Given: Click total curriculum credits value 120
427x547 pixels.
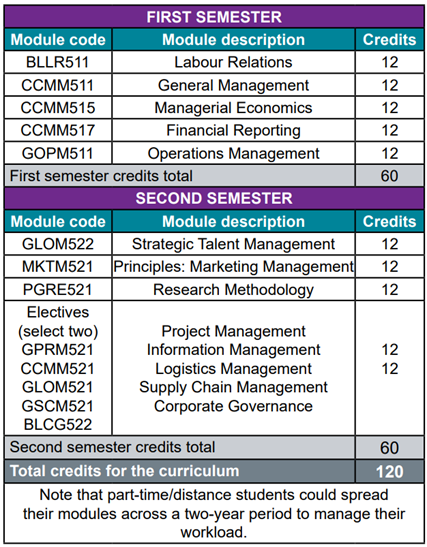Looking at the screenshot, I should tap(390, 472).
